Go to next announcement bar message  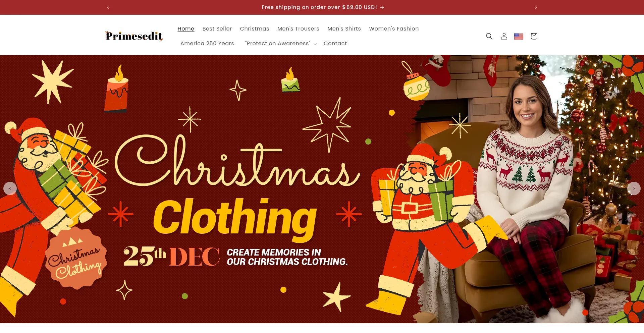click(536, 7)
